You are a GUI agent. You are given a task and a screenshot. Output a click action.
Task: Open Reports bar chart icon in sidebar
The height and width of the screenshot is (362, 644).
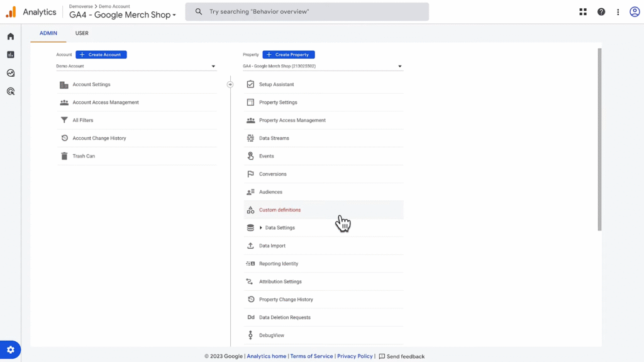pyautogui.click(x=11, y=55)
